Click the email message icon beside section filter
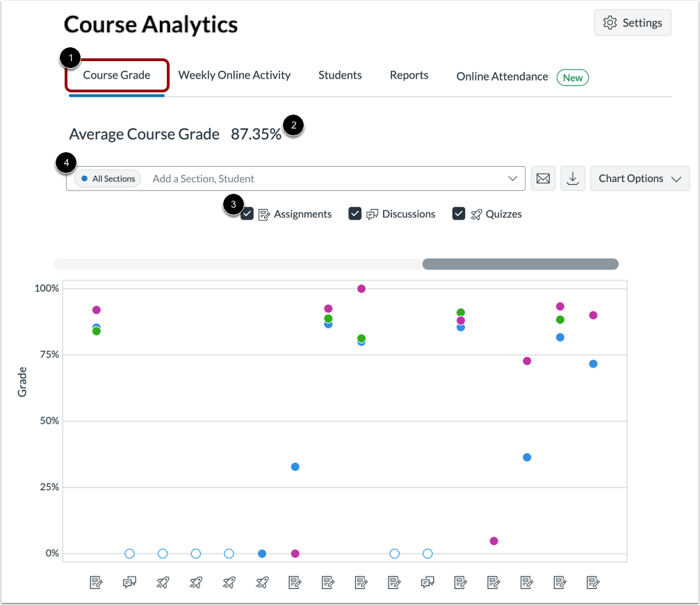Screen dimensions: 700x605 pyautogui.click(x=543, y=179)
